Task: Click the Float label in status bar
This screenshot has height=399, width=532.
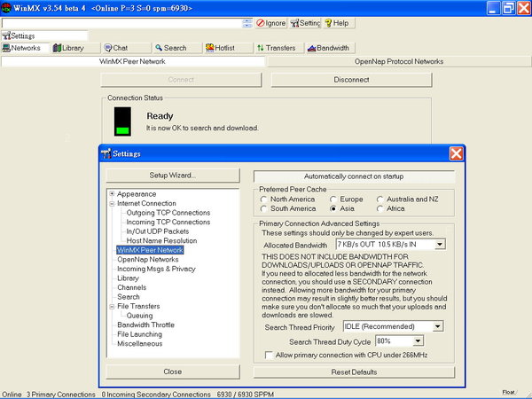Action: [508, 392]
